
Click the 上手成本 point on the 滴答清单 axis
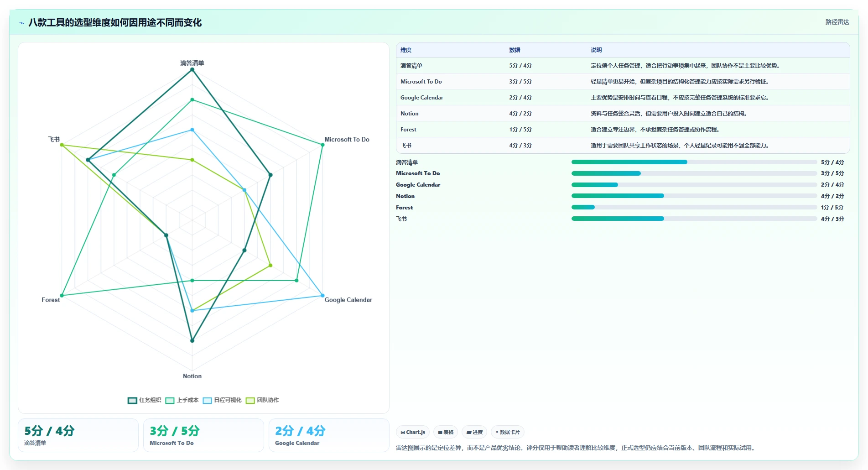pyautogui.click(x=192, y=99)
